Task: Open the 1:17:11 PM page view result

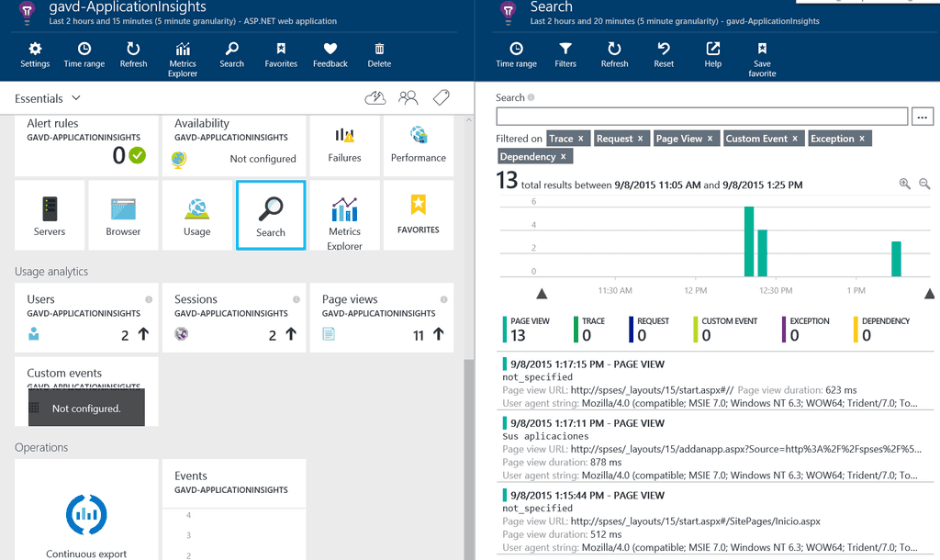Action: [x=715, y=449]
